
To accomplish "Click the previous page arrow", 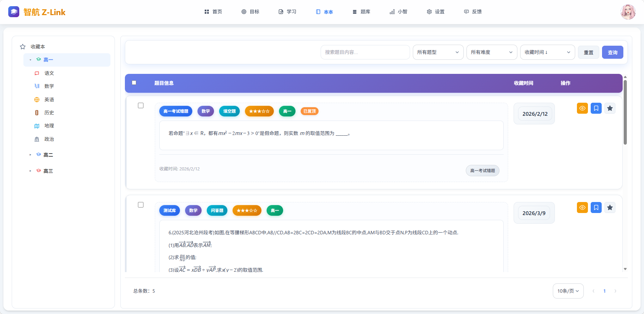I will click(593, 291).
